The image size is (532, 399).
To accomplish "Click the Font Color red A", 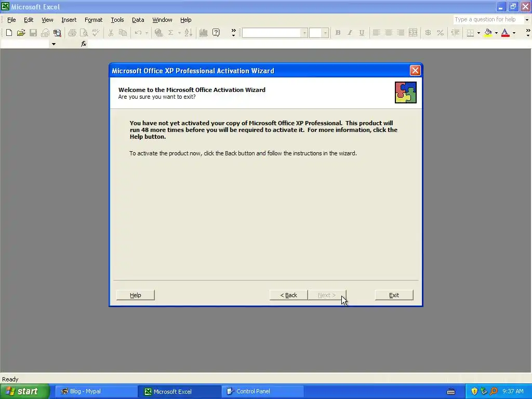I will coord(505,33).
